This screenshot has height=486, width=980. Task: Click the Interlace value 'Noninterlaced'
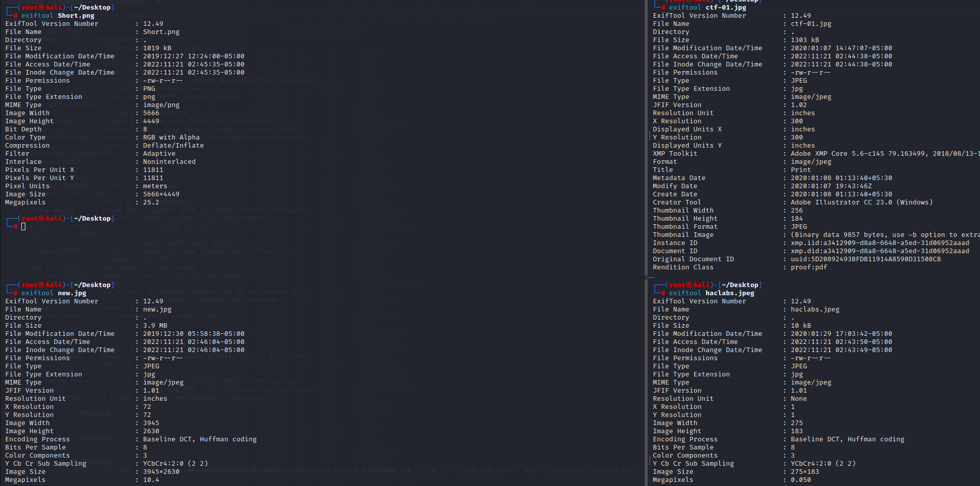click(x=169, y=162)
